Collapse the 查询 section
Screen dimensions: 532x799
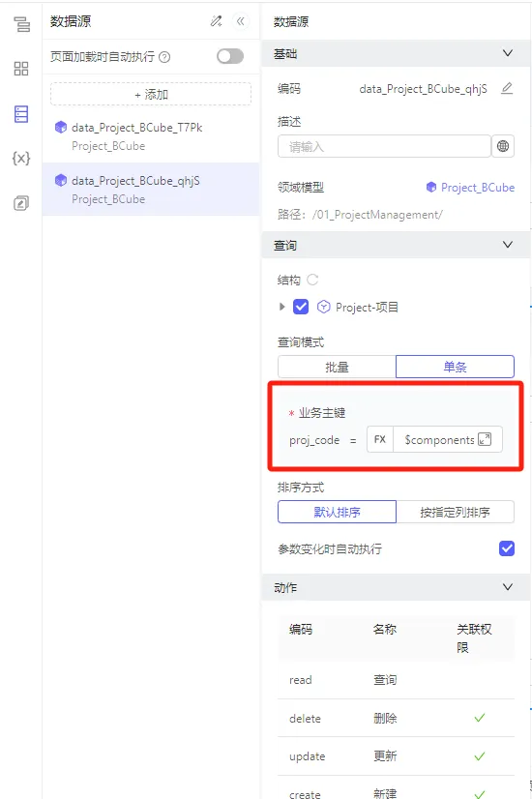508,245
